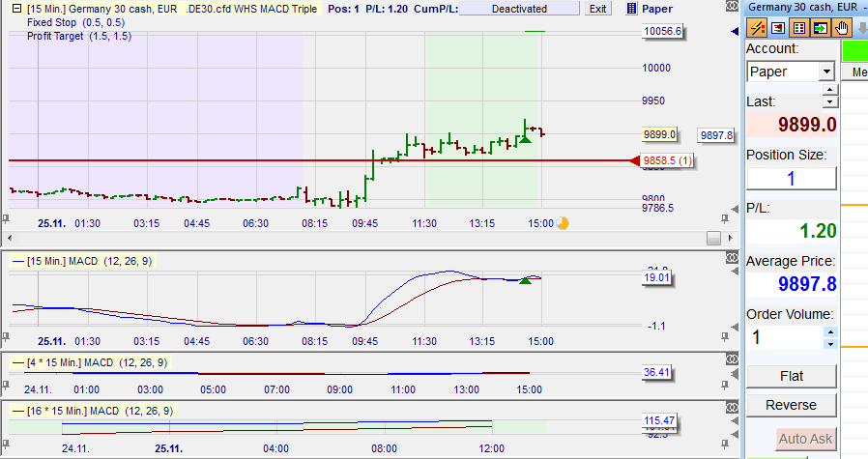868x459 pixels.
Task: Click the down arrow above Last price
Action: (x=829, y=101)
